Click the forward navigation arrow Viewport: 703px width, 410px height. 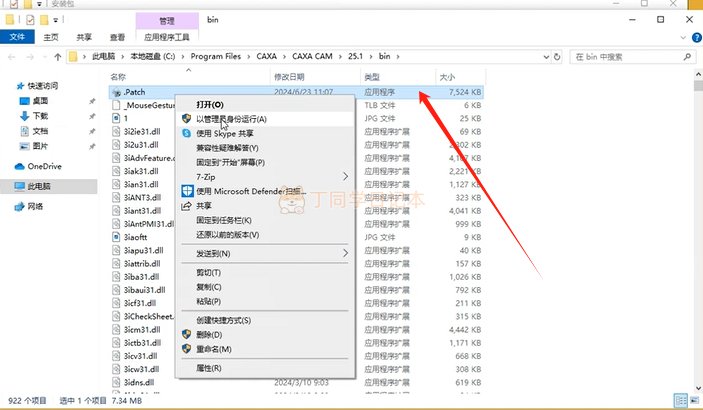tap(30, 57)
